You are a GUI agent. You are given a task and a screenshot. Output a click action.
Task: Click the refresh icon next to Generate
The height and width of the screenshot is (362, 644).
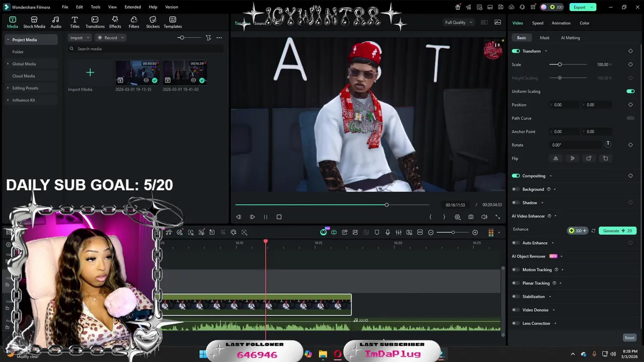[x=593, y=231]
